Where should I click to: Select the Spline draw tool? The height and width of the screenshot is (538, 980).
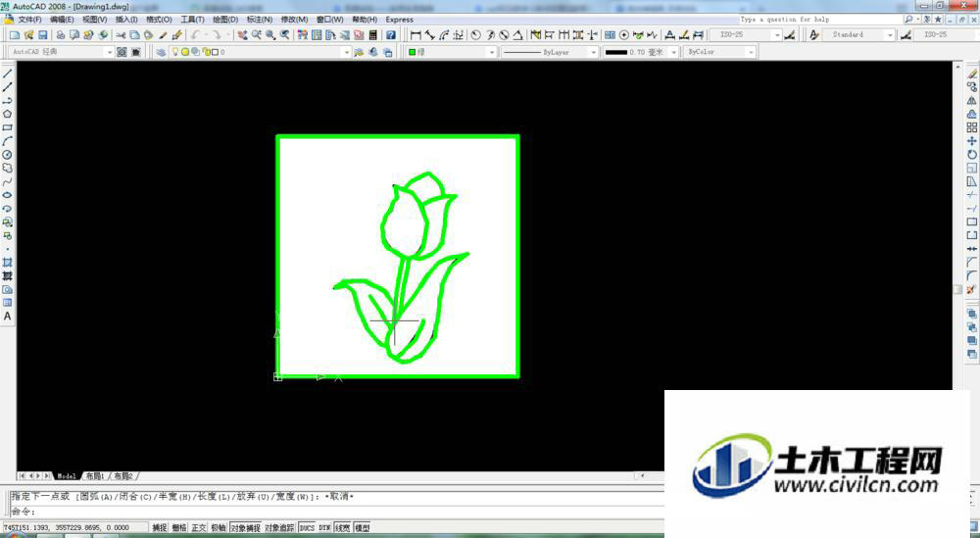8,182
